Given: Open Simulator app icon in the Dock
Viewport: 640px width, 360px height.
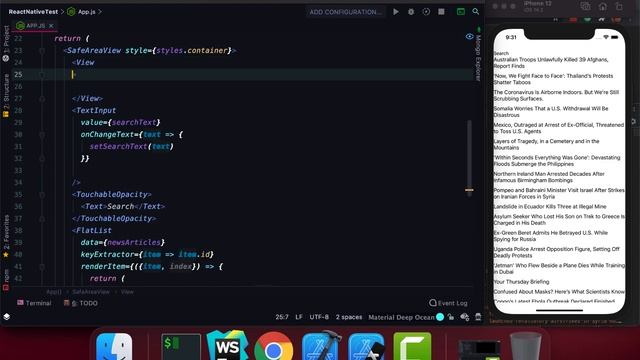Looking at the screenshot, I should coord(366,347).
